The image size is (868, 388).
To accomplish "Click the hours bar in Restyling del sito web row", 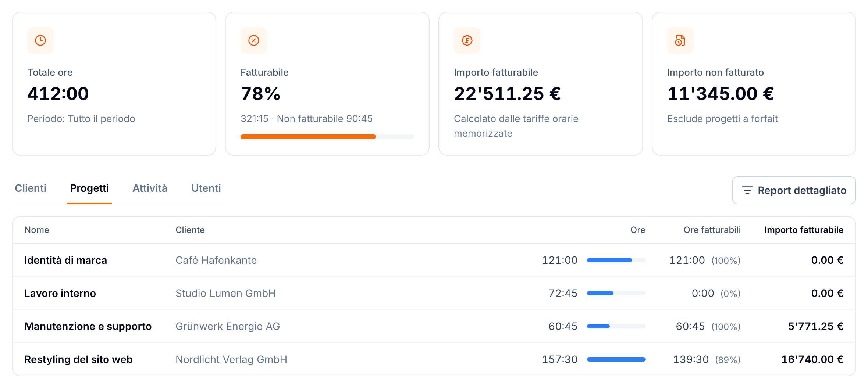I will (616, 359).
